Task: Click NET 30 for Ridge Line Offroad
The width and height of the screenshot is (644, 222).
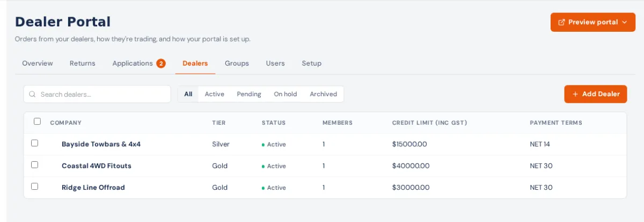Action: [x=541, y=187]
